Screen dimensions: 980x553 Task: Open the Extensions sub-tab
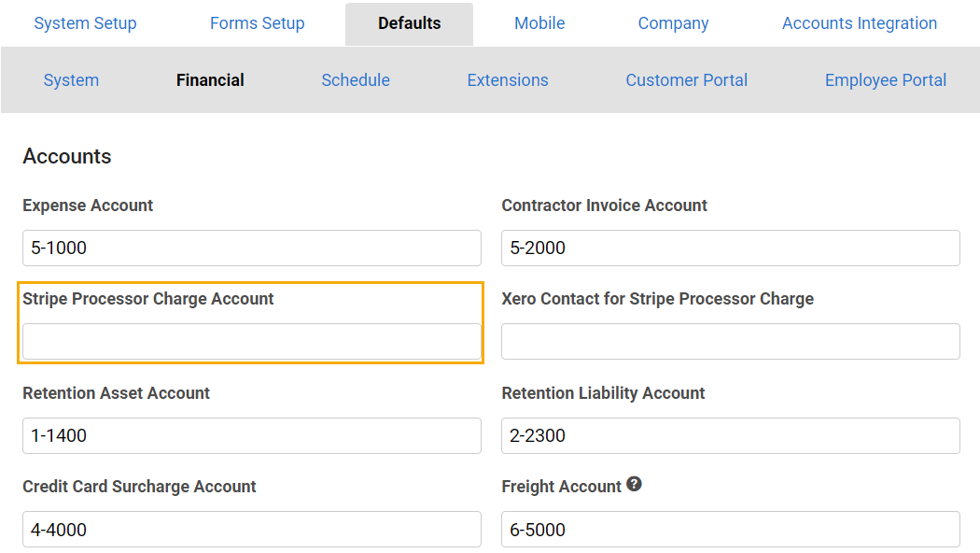pos(508,80)
